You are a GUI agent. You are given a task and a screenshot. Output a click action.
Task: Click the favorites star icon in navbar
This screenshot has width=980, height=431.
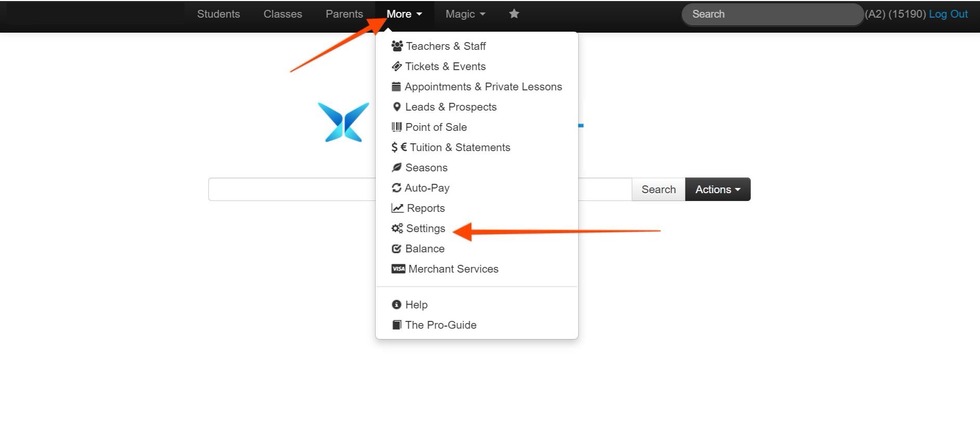[x=514, y=14]
